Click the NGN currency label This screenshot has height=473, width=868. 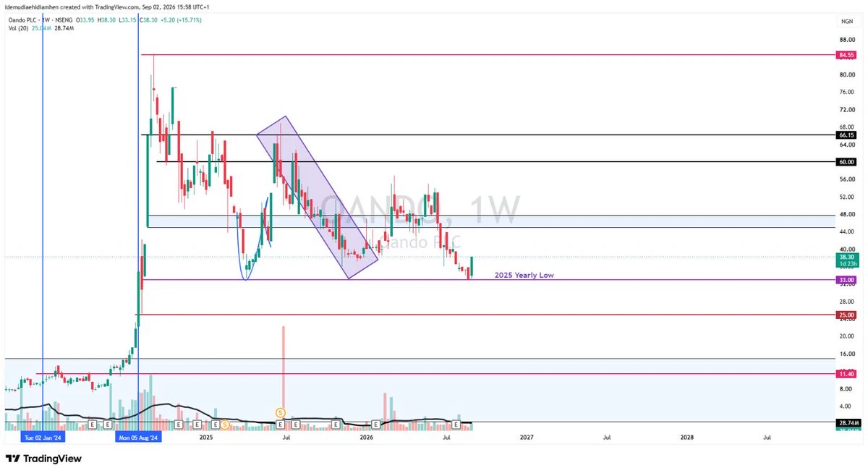pos(846,22)
